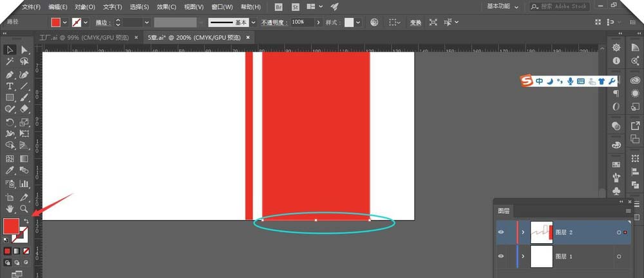Pick the Magic Wand tool

point(10,62)
